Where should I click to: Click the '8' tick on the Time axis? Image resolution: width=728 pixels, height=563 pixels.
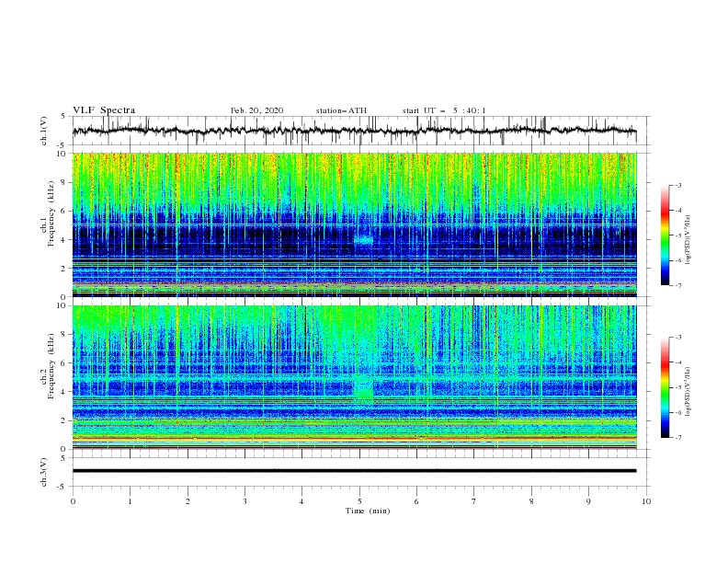pos(531,501)
